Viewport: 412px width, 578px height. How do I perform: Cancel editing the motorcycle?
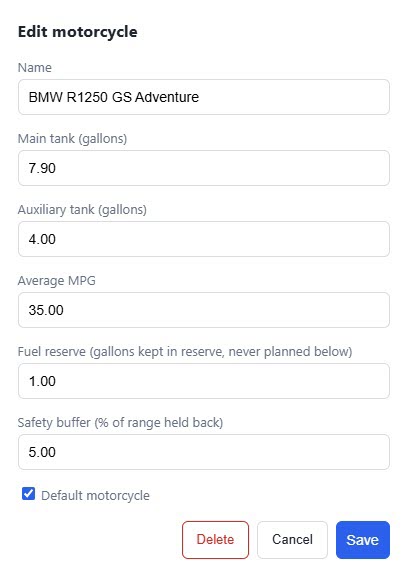click(x=292, y=540)
